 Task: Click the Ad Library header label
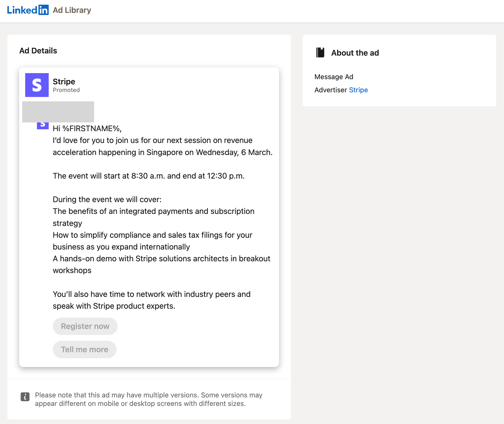(72, 10)
